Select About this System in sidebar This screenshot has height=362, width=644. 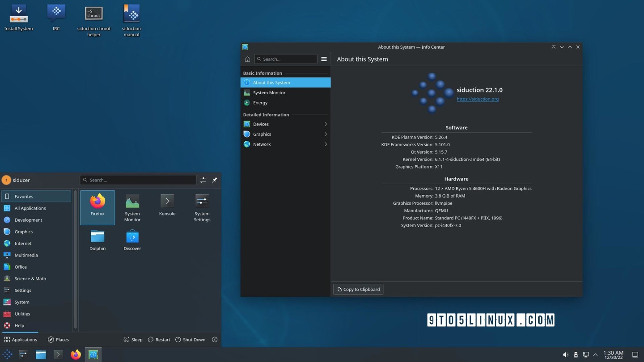coord(285,83)
